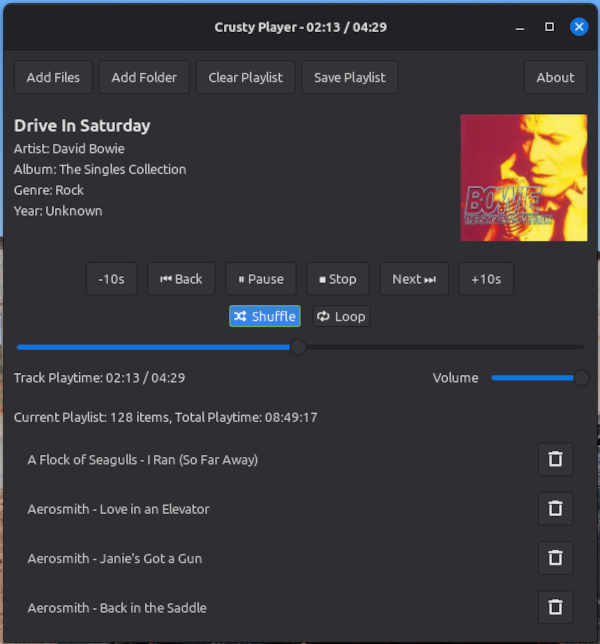Image resolution: width=600 pixels, height=644 pixels.
Task: Click the Bowie album cover art
Action: [x=524, y=177]
